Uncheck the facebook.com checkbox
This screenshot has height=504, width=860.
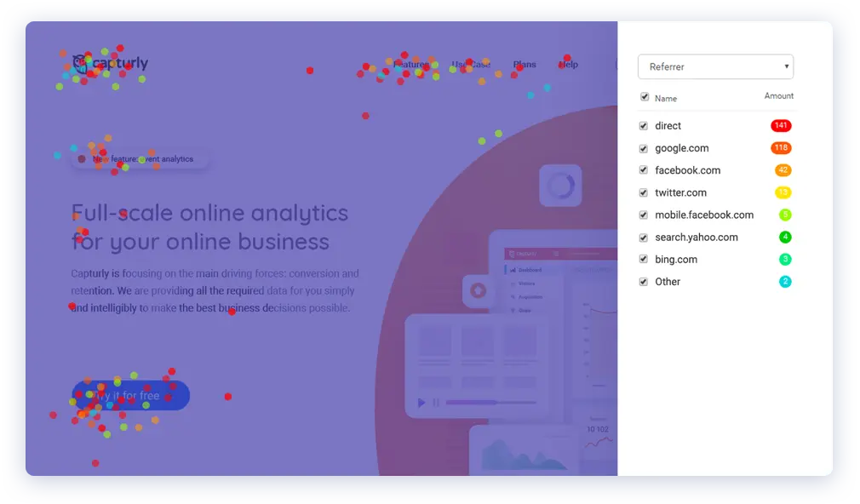644,170
